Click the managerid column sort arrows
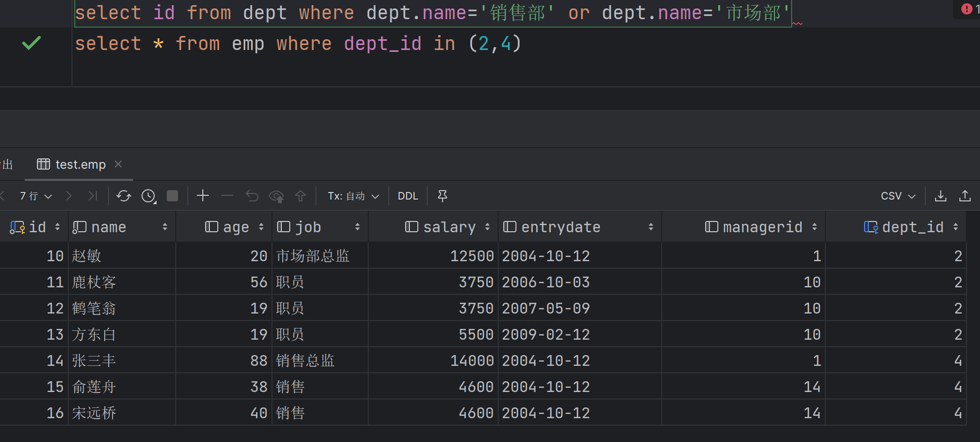This screenshot has height=442, width=980. pos(815,227)
